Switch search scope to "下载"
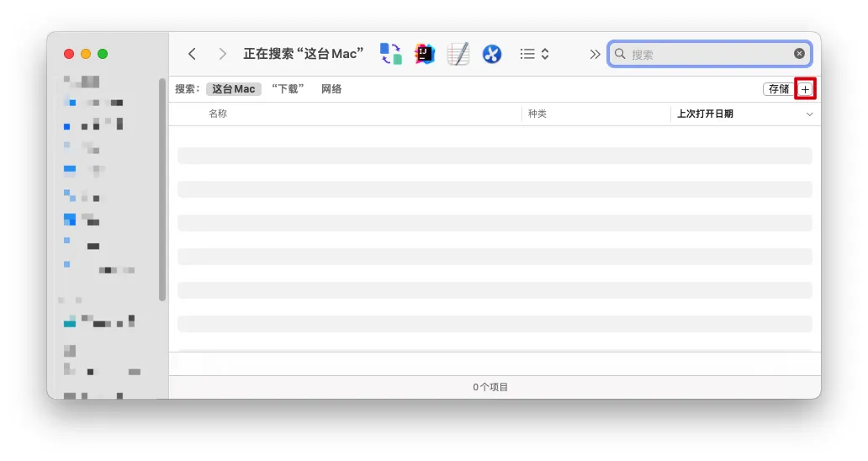Screen dimensions: 868x461 click(288, 89)
